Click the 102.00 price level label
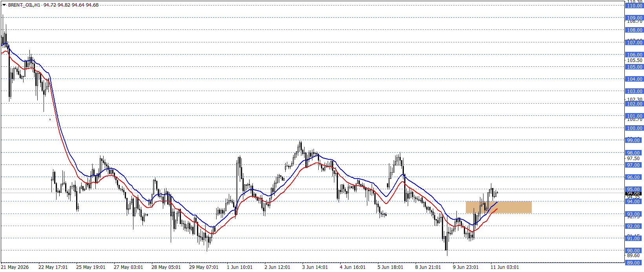644x272 pixels. 634,104
